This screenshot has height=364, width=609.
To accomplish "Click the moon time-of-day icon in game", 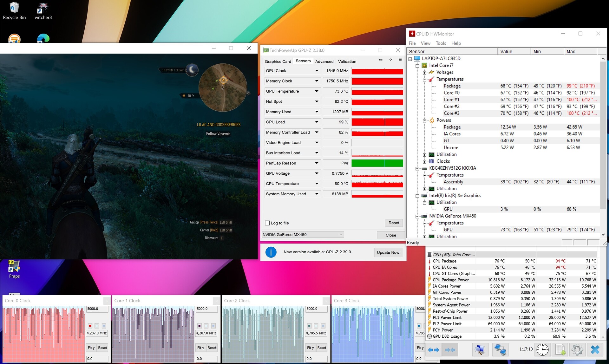I will point(192,70).
